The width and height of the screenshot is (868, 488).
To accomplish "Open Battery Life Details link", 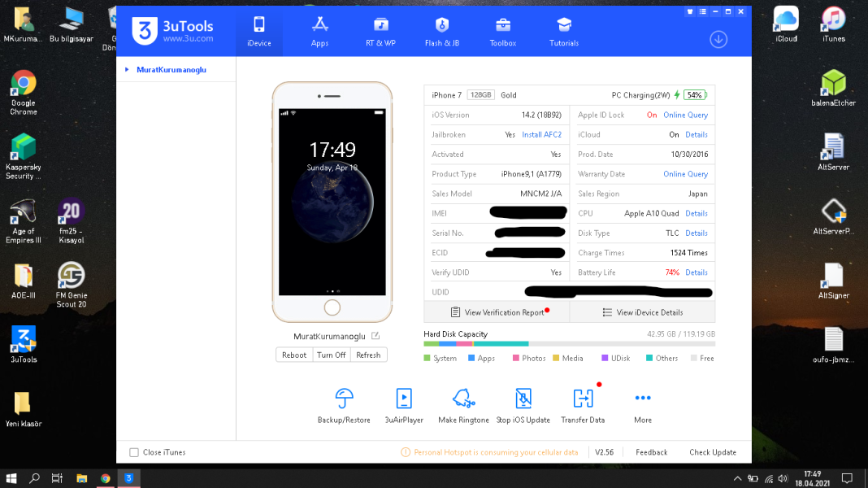I will 696,272.
